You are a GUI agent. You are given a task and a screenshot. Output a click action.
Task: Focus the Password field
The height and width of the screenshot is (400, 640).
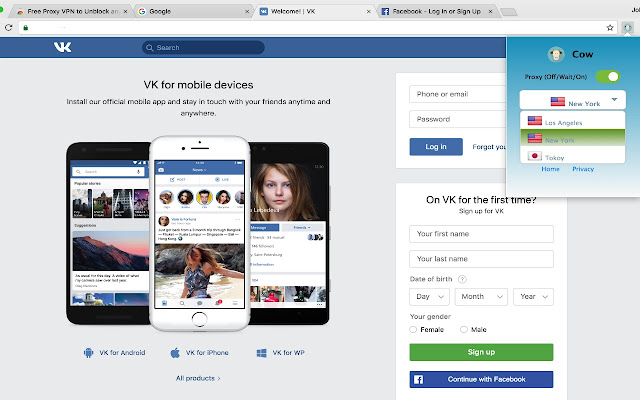(x=458, y=119)
